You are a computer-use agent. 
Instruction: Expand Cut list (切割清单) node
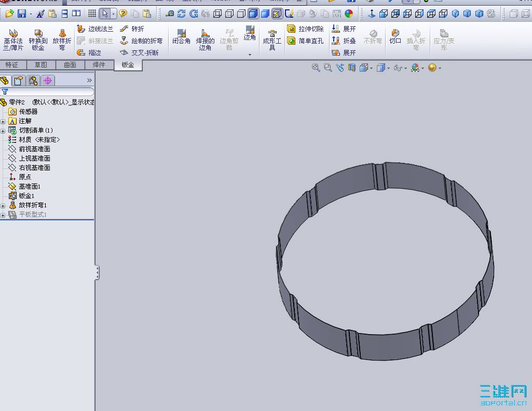click(x=3, y=131)
